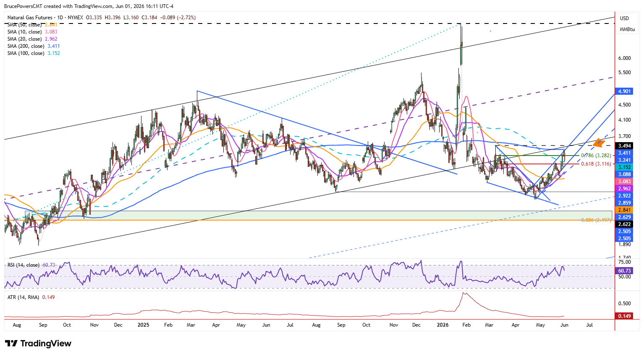Click the 0.886 (2.197) Fibonacci level label
The height and width of the screenshot is (356, 644).
tap(596, 220)
